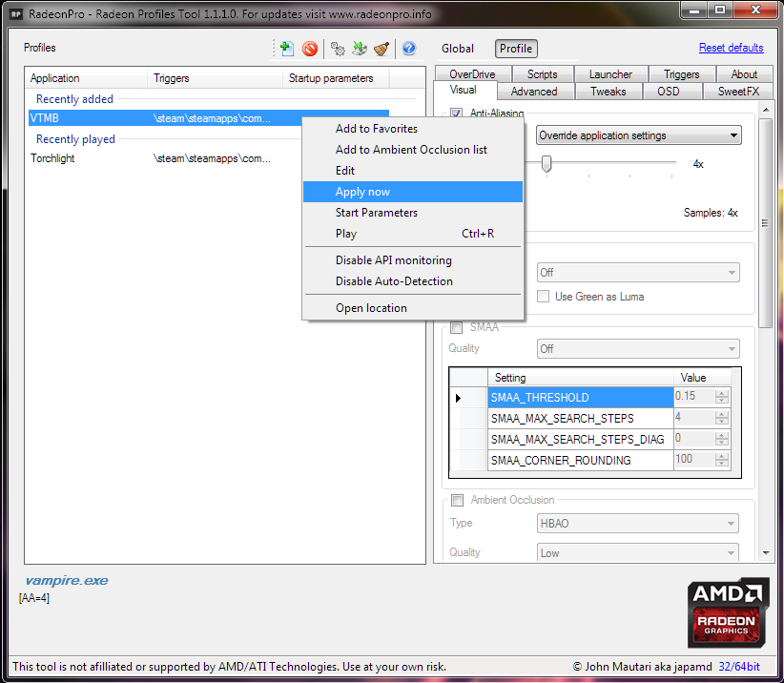Click the green arrows disc toolbar icon
The width and height of the screenshot is (784, 683).
tap(360, 49)
